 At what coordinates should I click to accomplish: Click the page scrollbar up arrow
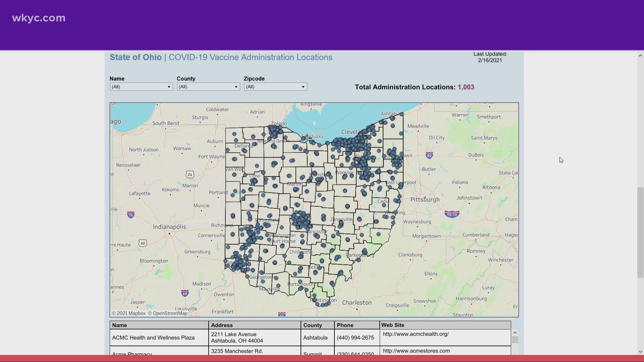click(x=640, y=56)
